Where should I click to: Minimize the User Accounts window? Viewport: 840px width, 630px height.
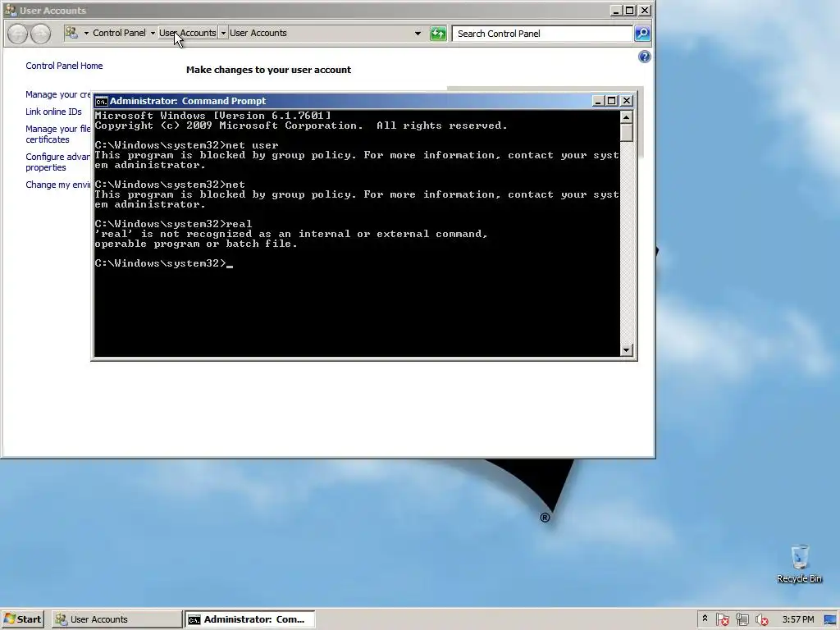(x=616, y=10)
